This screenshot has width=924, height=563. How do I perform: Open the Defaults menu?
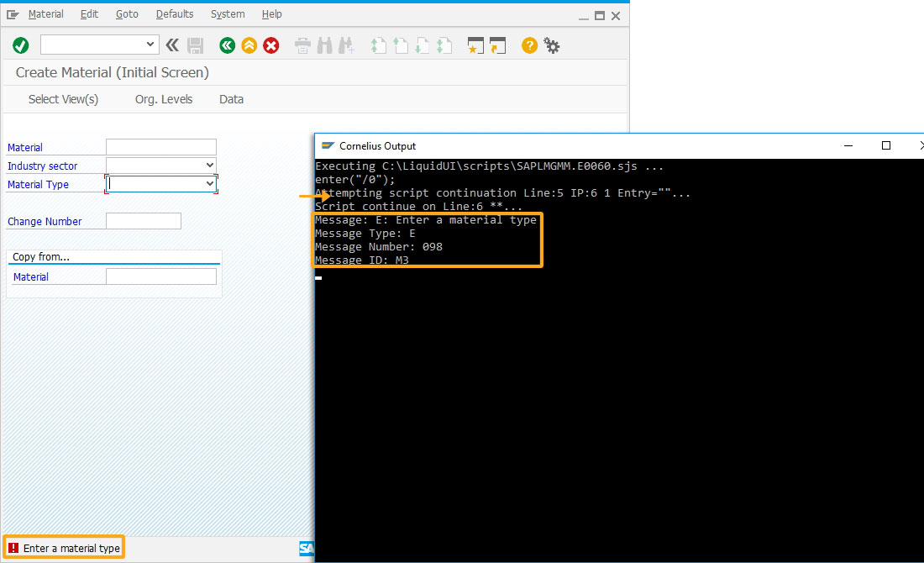(x=175, y=14)
